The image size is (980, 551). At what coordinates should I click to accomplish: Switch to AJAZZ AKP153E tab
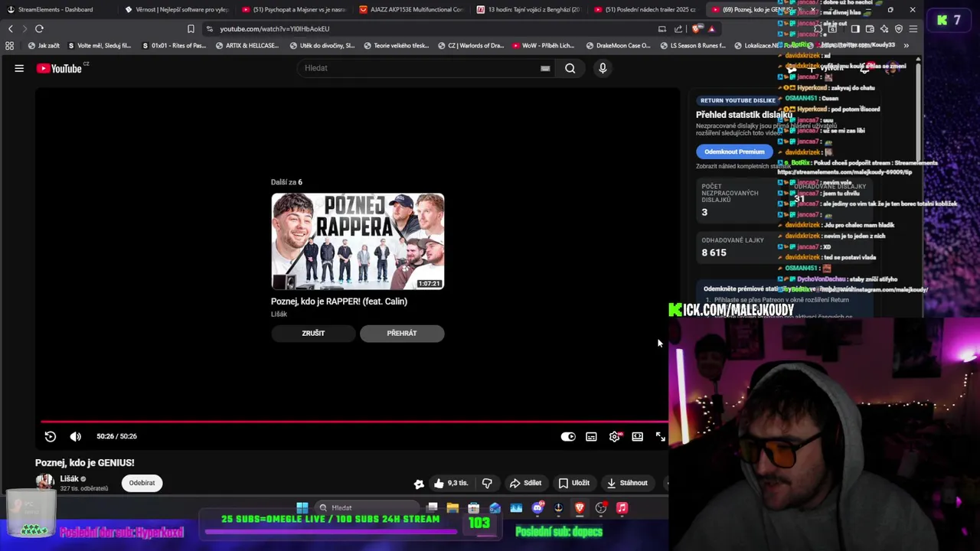[412, 9]
